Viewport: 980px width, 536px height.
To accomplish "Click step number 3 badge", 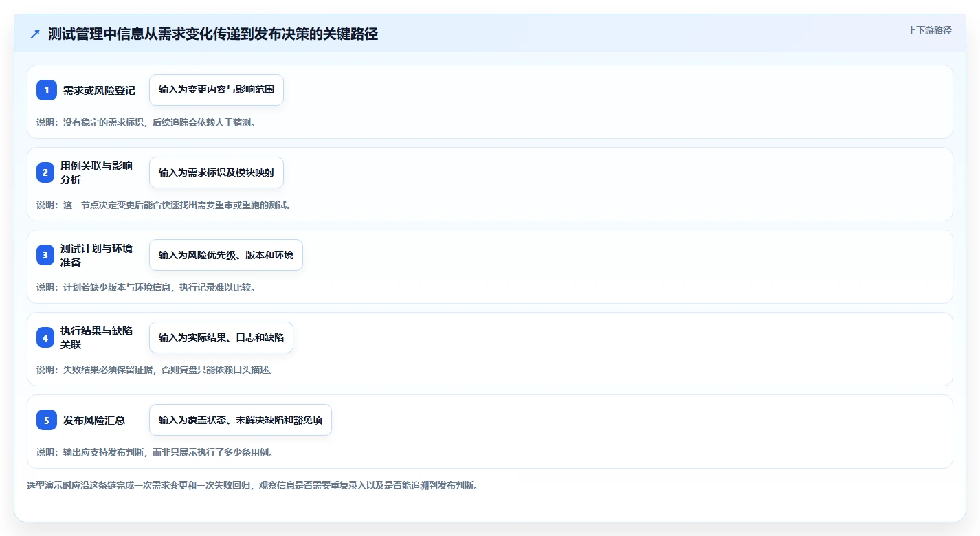I will tap(45, 255).
